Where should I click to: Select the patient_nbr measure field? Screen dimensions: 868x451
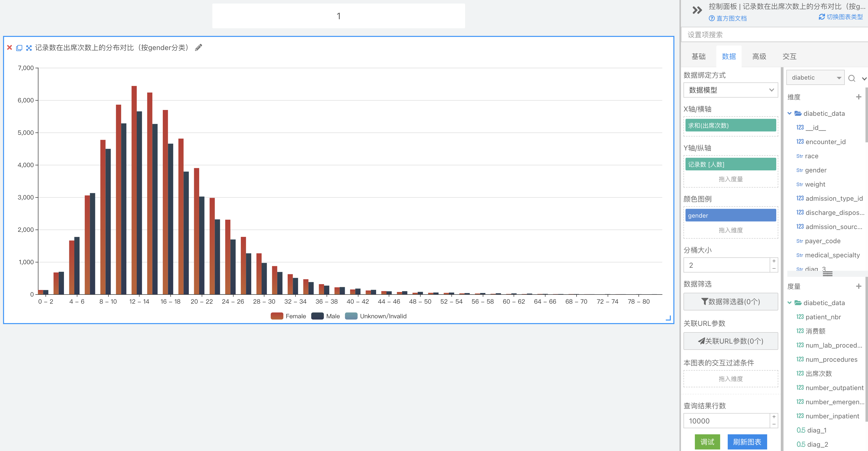818,317
